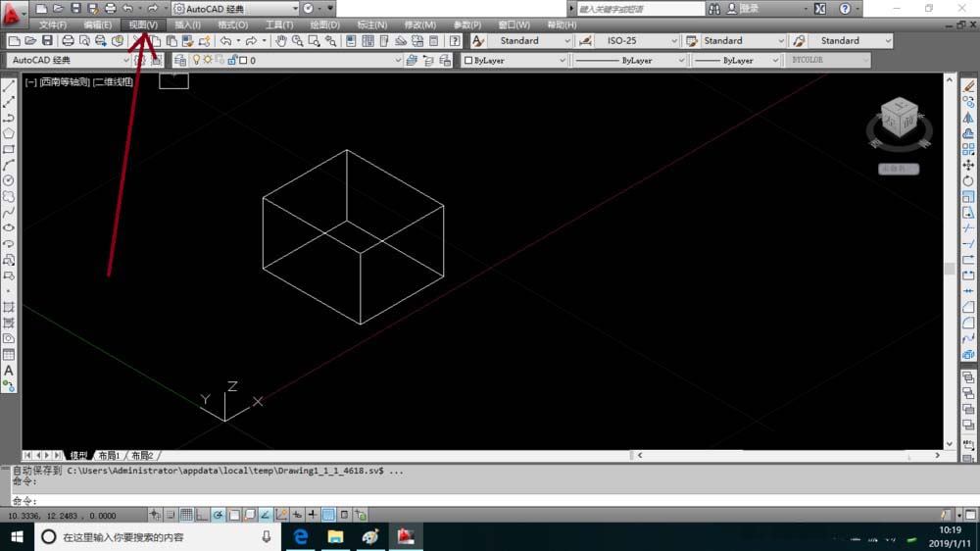Open the Standard text style dropdown

[530, 40]
